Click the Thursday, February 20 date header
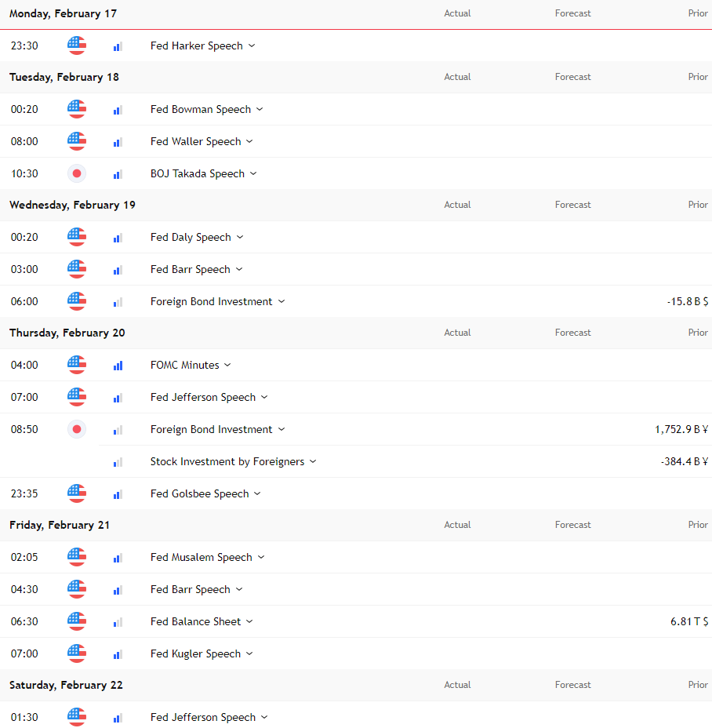The width and height of the screenshot is (712, 728). [x=67, y=333]
